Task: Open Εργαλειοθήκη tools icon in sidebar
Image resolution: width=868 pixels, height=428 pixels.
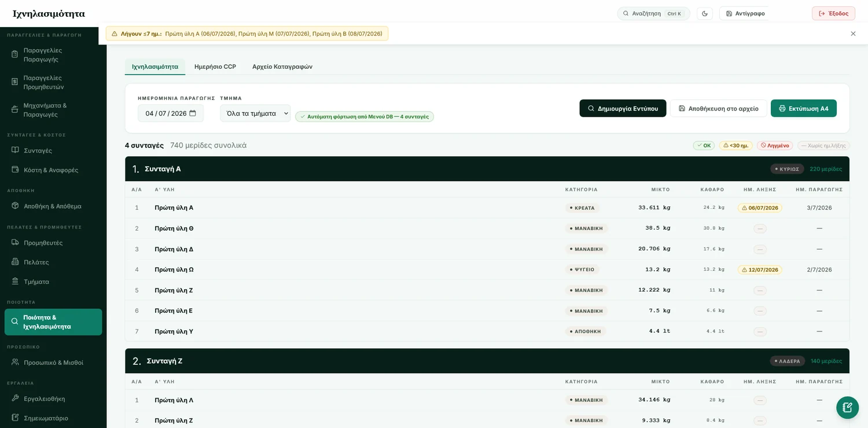Action: (15, 399)
